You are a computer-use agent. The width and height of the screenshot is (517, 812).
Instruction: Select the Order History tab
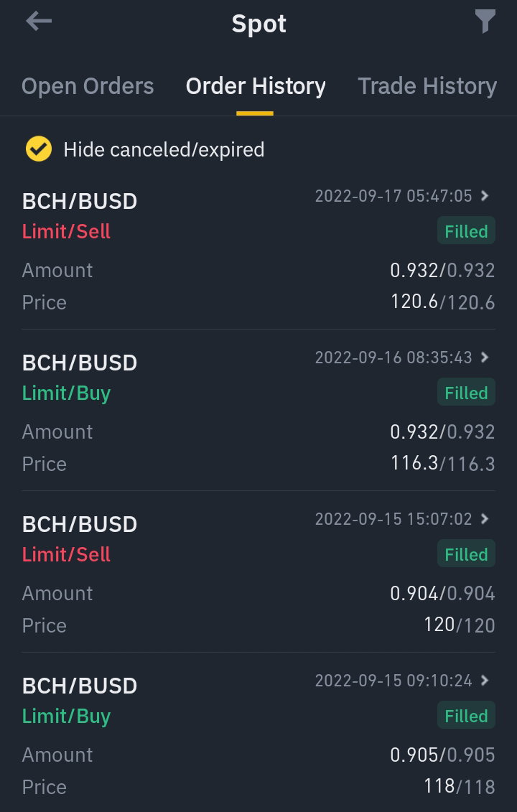click(256, 86)
